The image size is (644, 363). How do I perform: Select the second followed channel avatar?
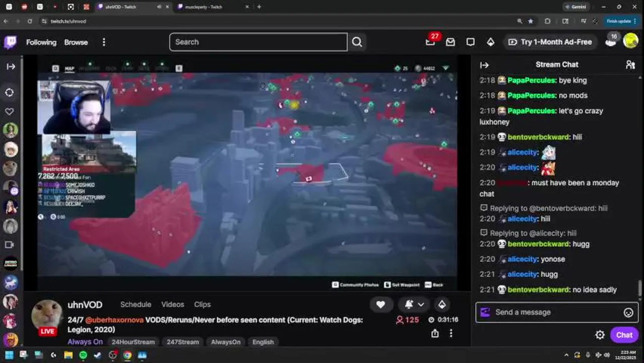(x=11, y=149)
